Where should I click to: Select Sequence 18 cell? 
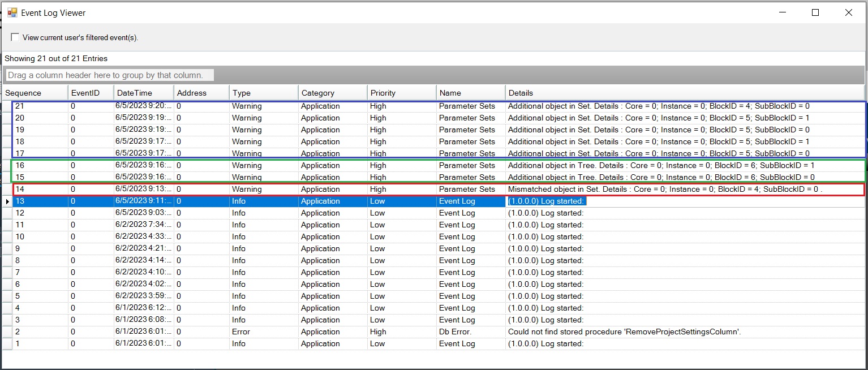point(40,141)
